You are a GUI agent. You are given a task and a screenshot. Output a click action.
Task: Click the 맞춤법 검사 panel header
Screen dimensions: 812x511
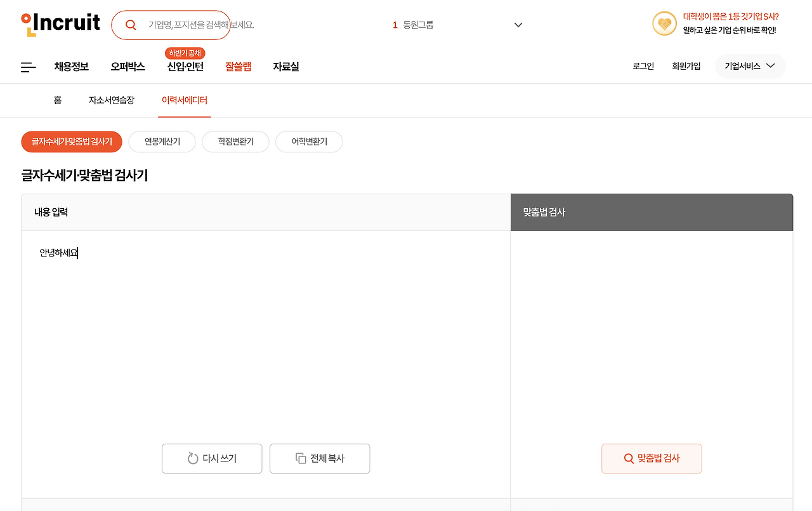point(652,212)
